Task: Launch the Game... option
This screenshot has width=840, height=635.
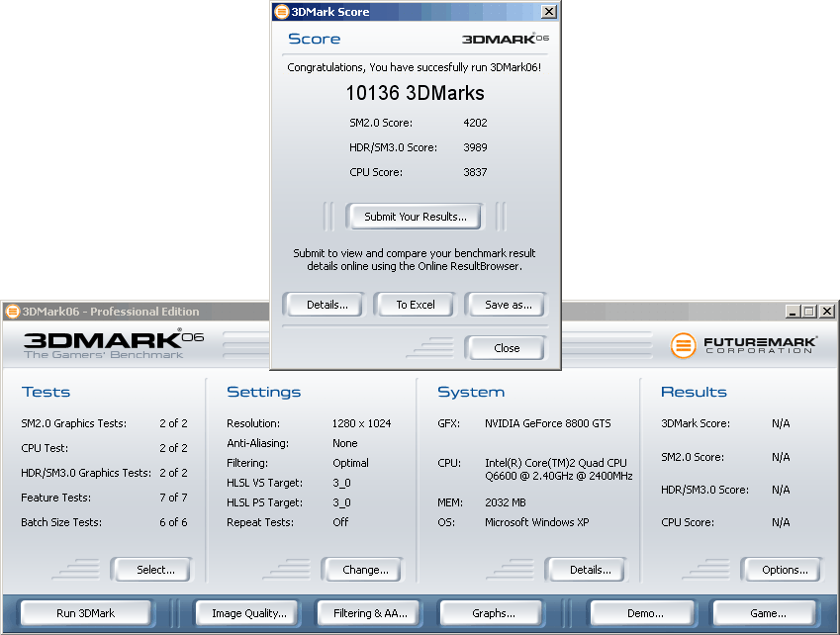Action: click(x=768, y=613)
